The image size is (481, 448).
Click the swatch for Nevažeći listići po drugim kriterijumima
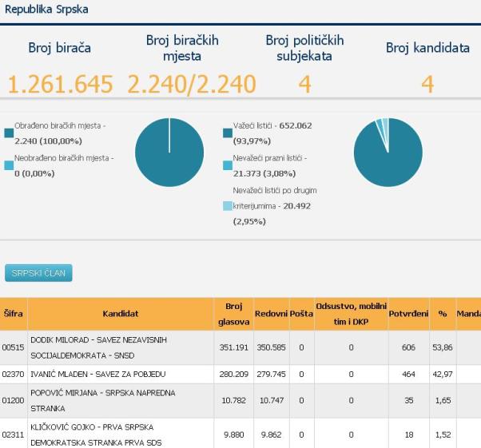pos(227,206)
